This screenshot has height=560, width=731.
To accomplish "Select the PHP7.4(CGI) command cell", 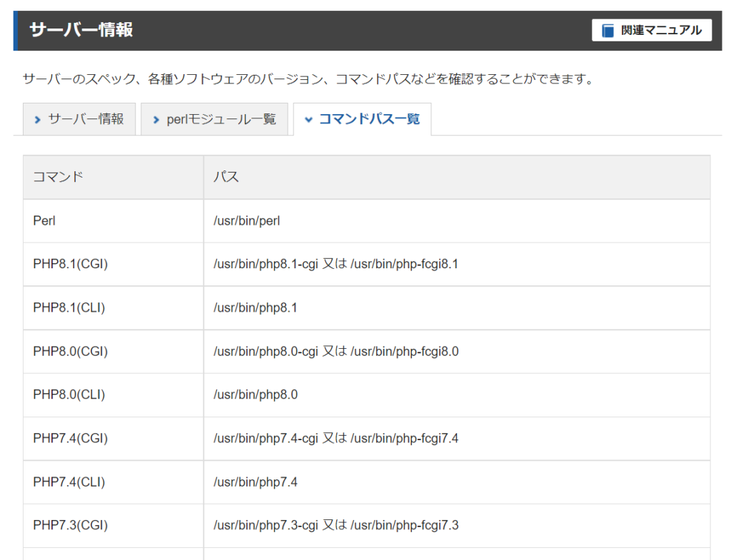I will (114, 439).
